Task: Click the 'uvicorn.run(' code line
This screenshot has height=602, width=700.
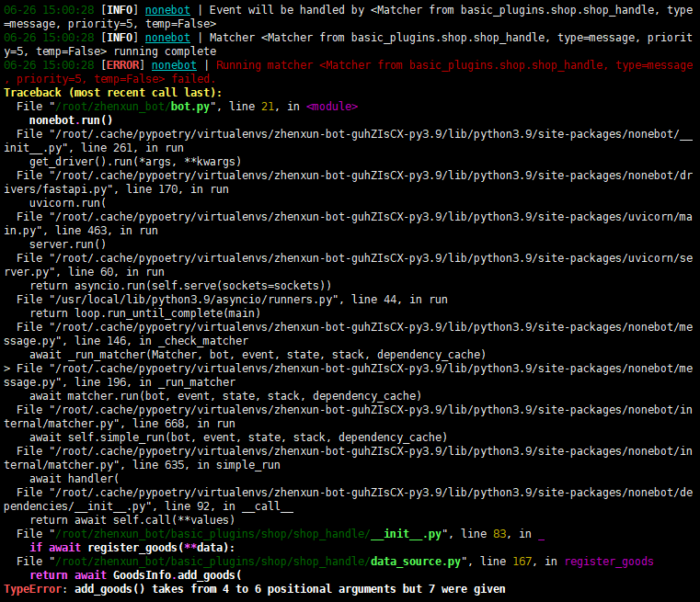Action: [x=68, y=203]
